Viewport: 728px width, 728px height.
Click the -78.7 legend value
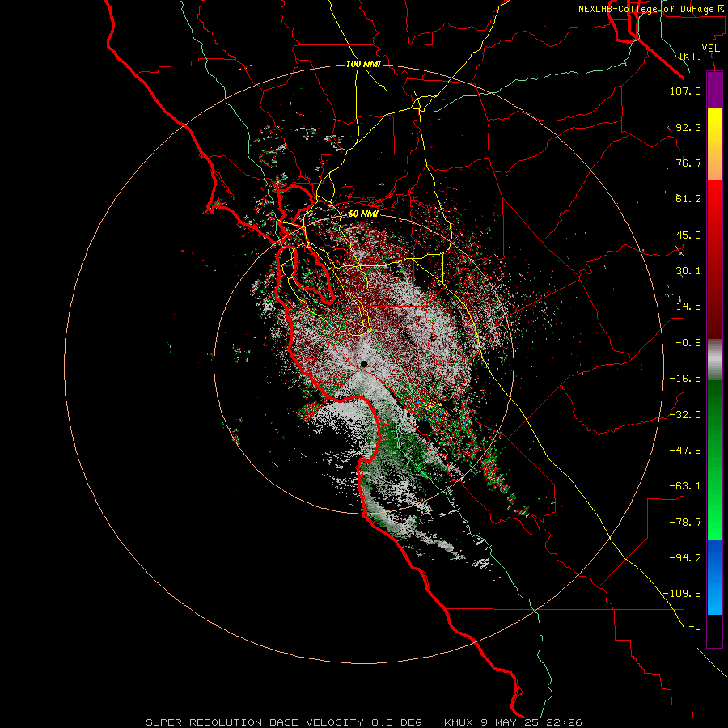(x=685, y=523)
